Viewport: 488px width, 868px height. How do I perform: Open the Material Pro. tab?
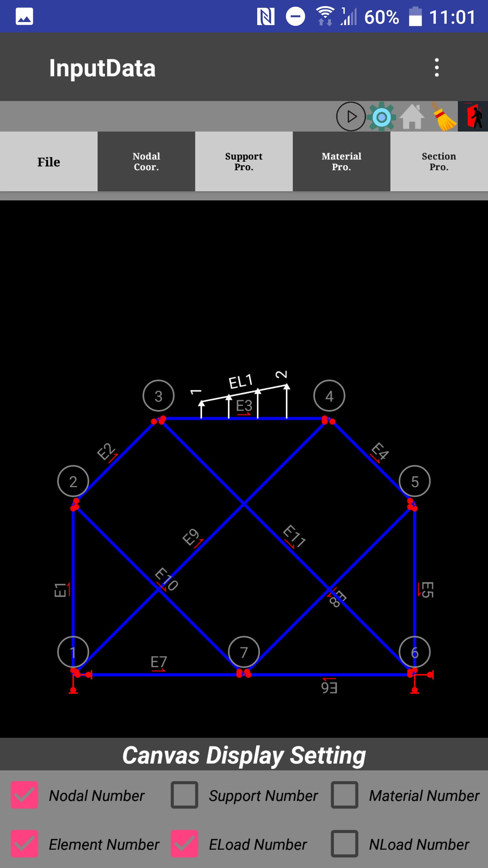click(342, 162)
